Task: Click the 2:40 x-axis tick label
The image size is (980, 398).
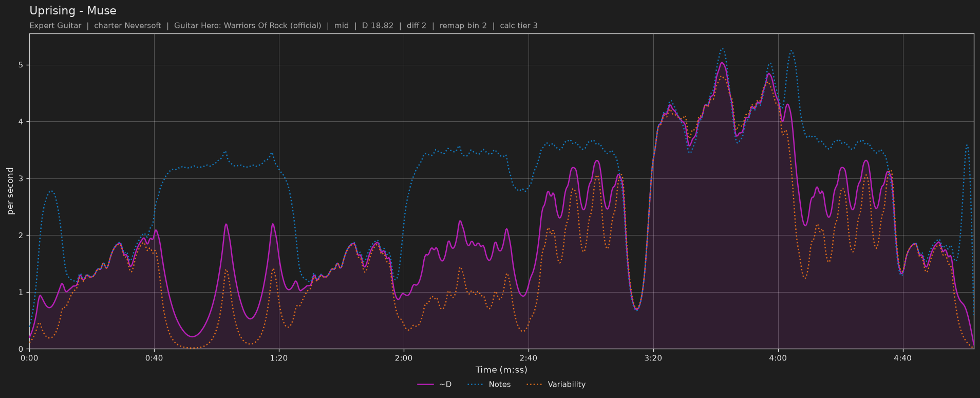Action: tap(529, 358)
